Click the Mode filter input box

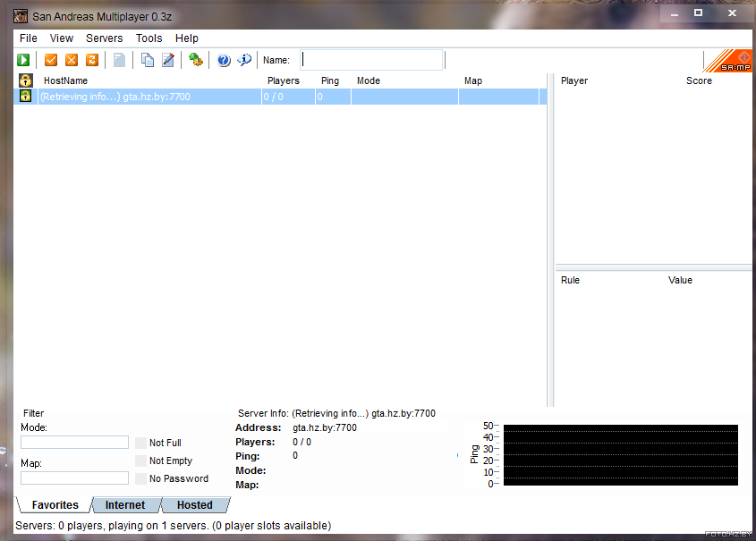click(x=75, y=443)
